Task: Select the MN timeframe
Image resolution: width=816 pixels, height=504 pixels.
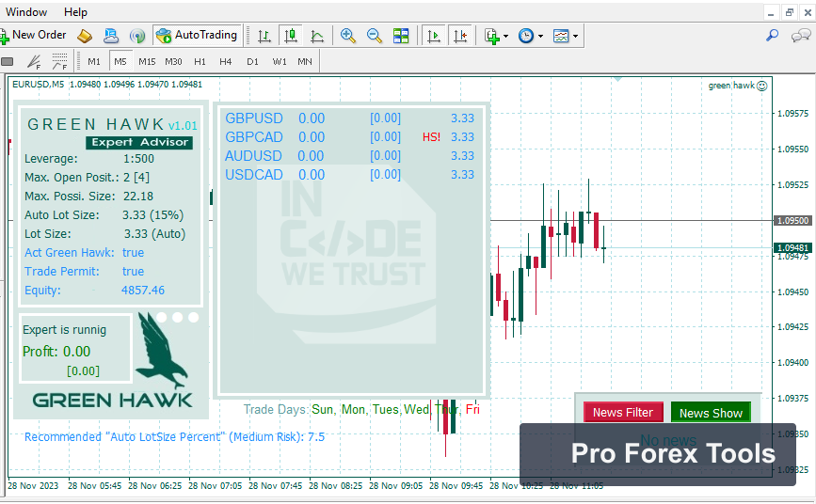Action: tap(305, 61)
